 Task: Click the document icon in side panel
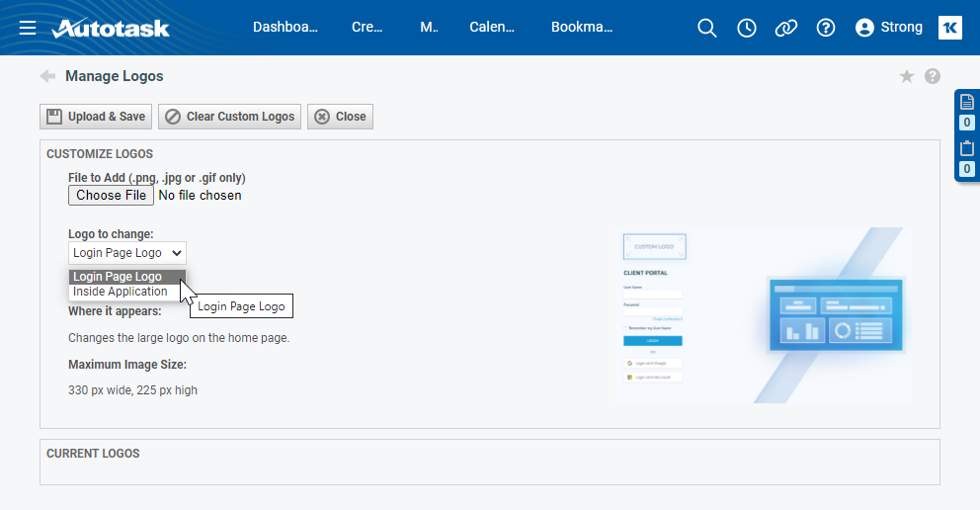tap(967, 103)
